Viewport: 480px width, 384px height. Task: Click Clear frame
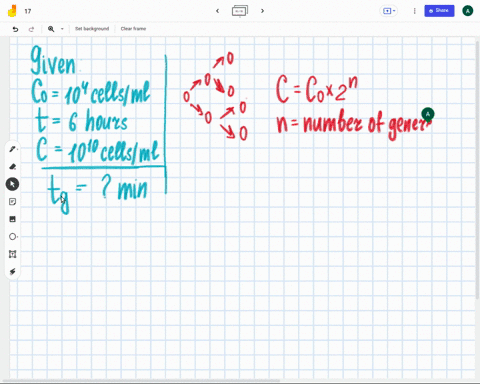[x=133, y=29]
